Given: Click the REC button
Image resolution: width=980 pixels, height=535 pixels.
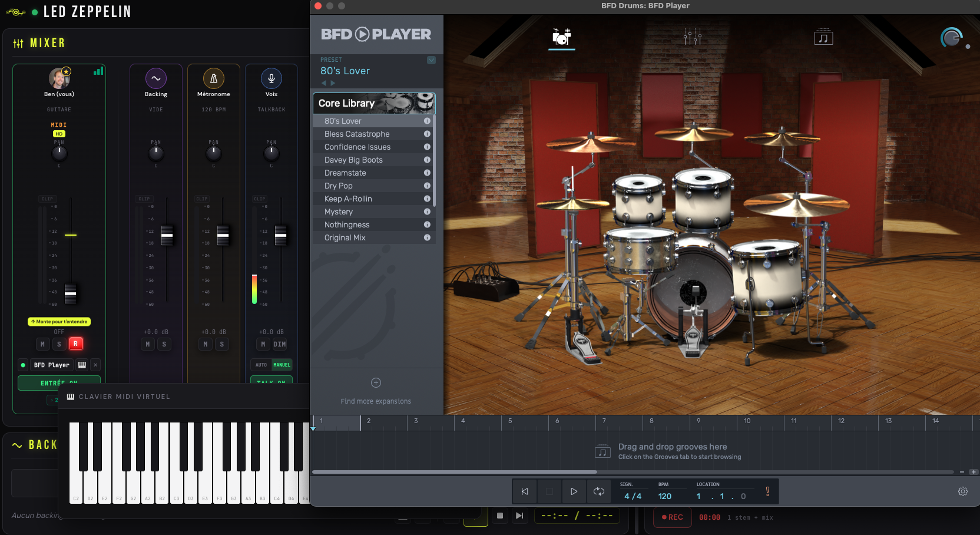Looking at the screenshot, I should point(672,517).
